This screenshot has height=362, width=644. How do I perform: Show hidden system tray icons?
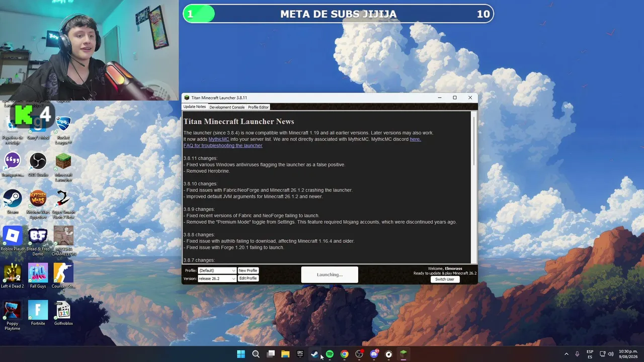click(x=566, y=354)
